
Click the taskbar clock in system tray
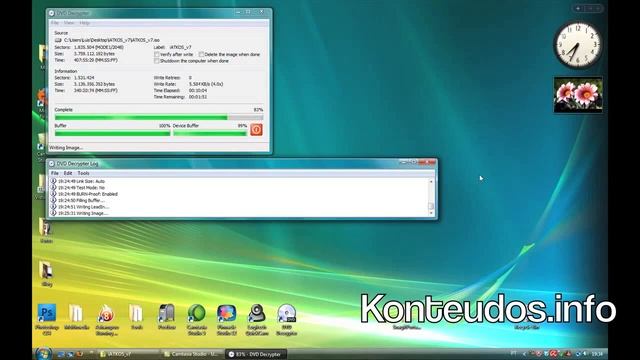coord(597,354)
